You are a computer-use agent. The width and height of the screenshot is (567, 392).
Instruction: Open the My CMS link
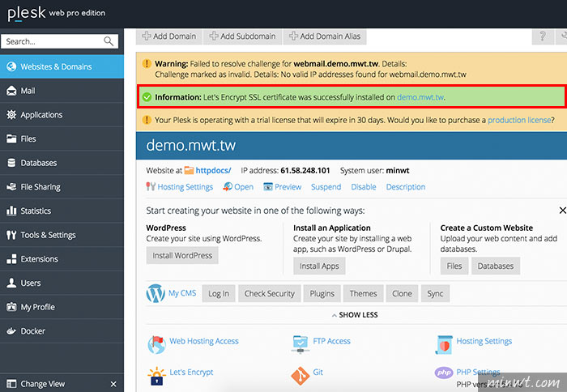tap(182, 293)
